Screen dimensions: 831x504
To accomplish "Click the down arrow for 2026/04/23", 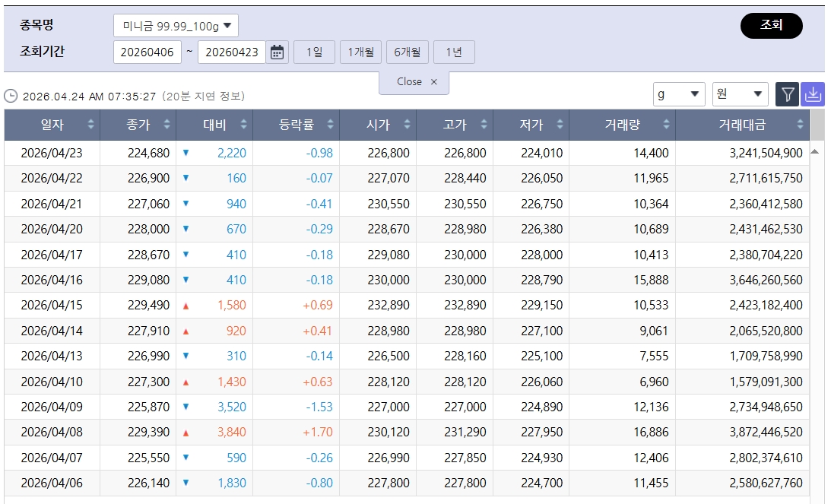I will tap(186, 153).
